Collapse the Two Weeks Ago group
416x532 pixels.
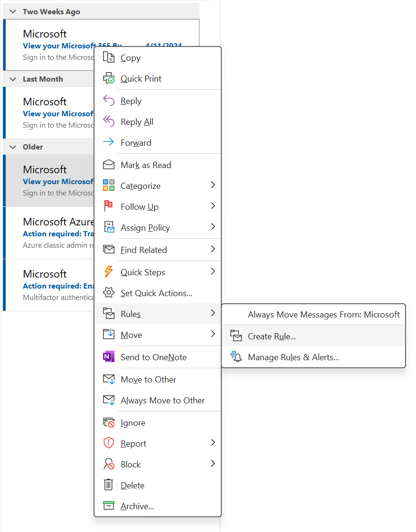[13, 11]
